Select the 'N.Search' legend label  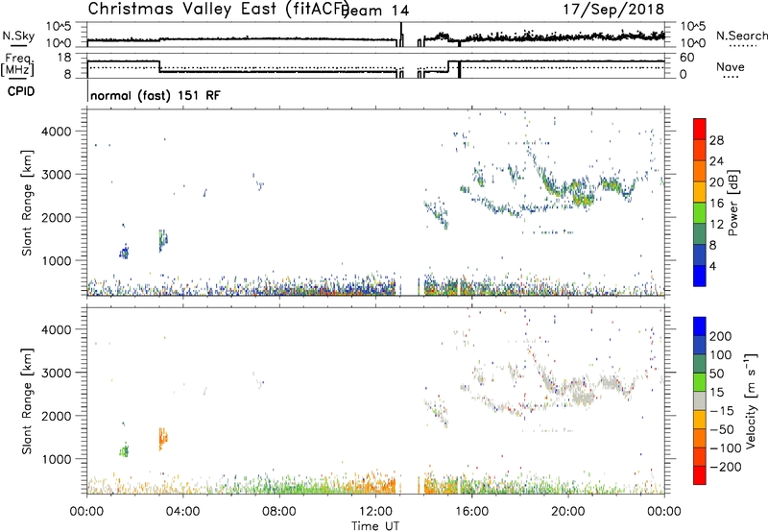coord(741,36)
